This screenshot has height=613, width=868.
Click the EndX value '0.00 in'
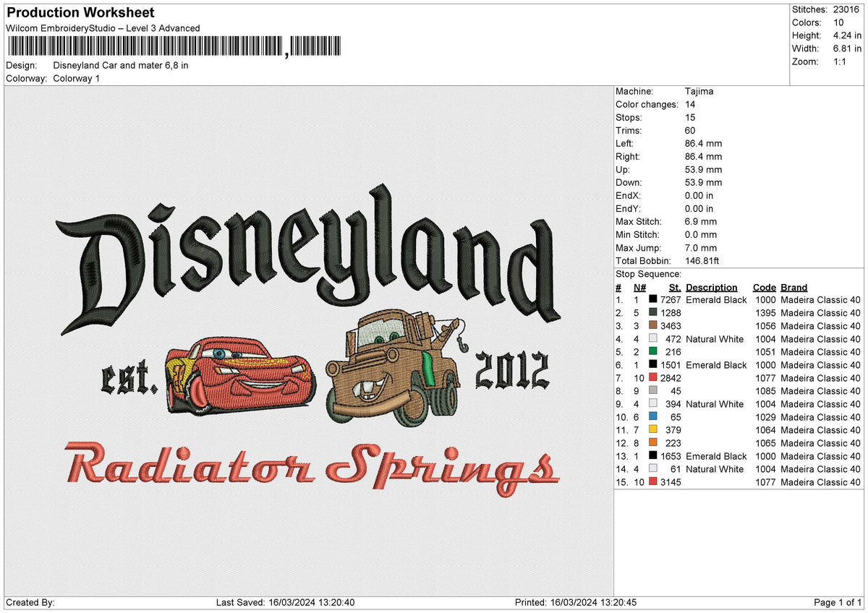(699, 195)
